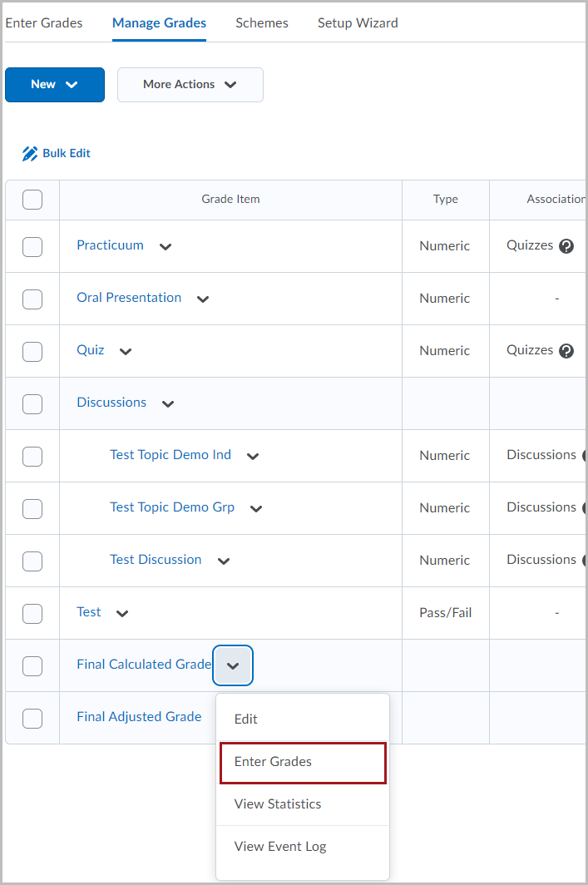This screenshot has height=885, width=588.
Task: Select the Discussions category checkbox
Action: pos(32,404)
